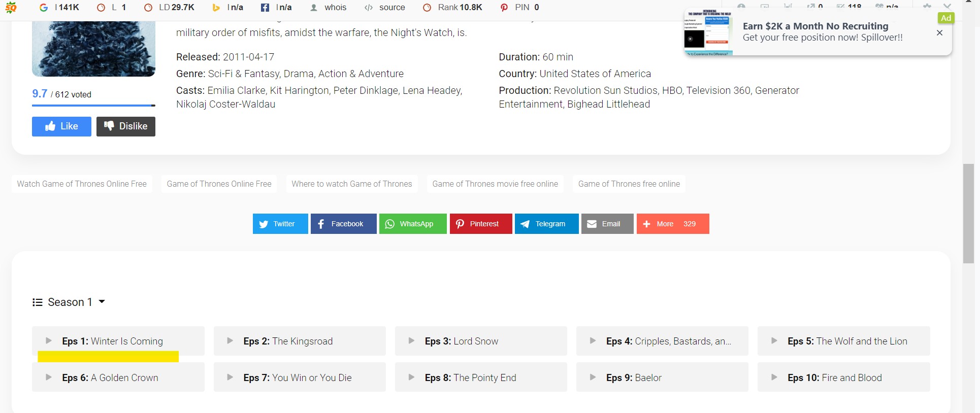Like the show with thumbs-up button
980x413 pixels.
tap(61, 126)
